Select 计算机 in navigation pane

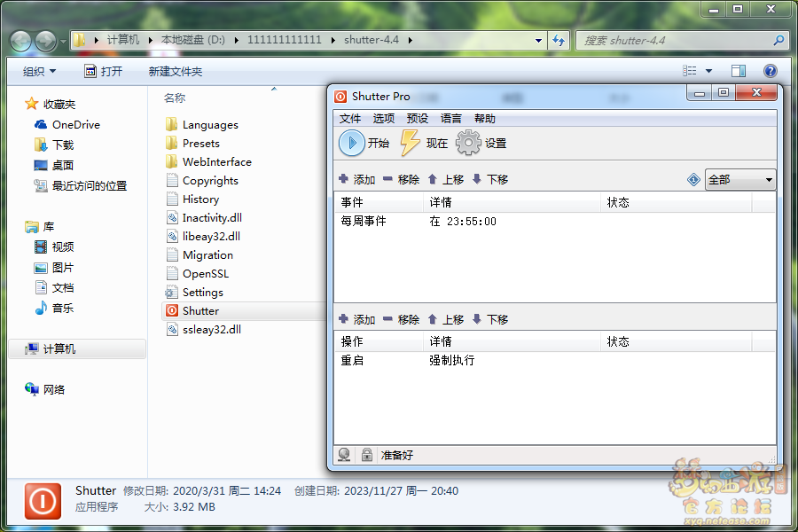(77, 348)
